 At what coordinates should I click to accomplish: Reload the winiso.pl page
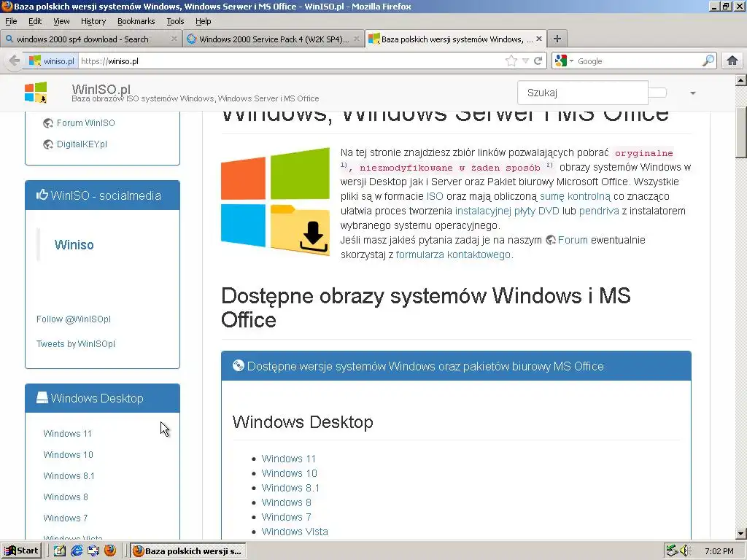click(538, 61)
